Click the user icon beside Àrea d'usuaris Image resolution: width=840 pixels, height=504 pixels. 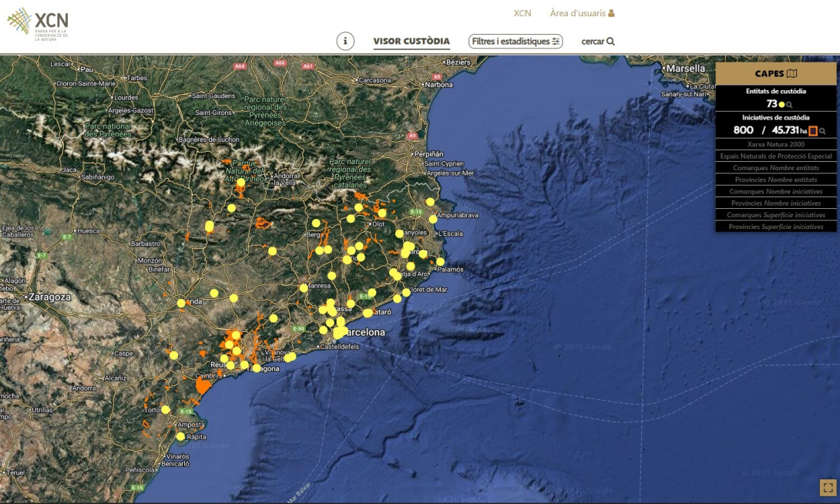[611, 13]
